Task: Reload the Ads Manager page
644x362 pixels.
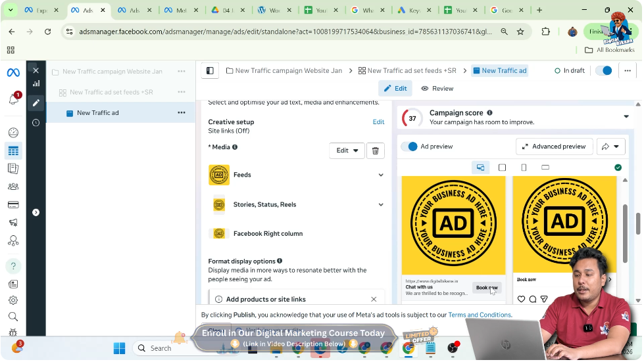Action: click(x=47, y=32)
